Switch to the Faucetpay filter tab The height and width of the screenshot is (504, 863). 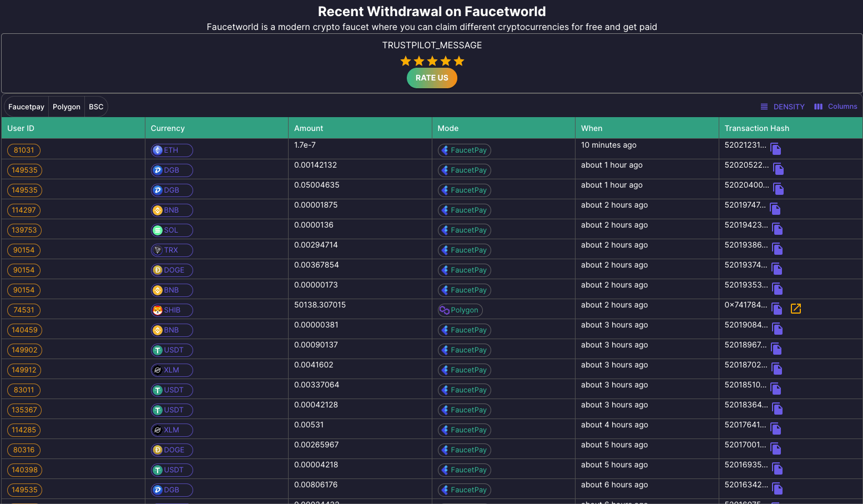(x=26, y=107)
